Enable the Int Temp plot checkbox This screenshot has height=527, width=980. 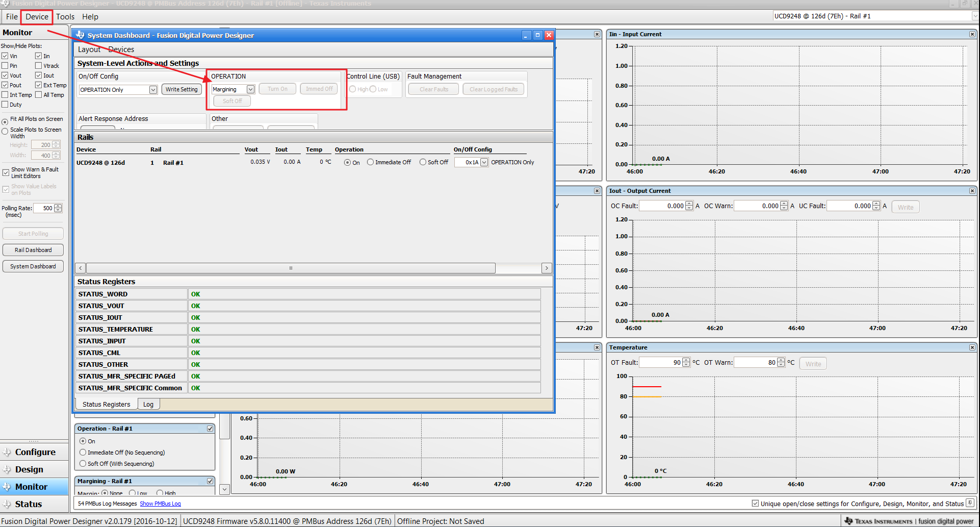[5, 95]
